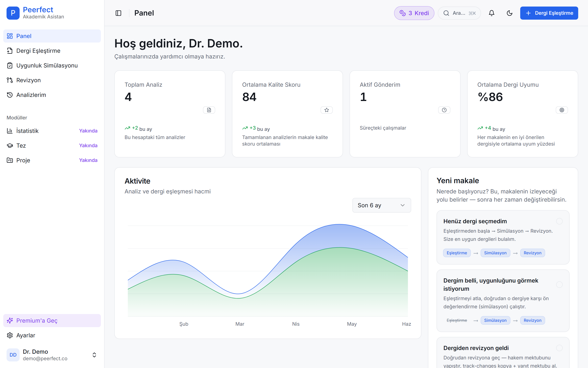Screen dimensions: 588x368
Task: Click the May peak on Aktivite chart
Action: (x=340, y=224)
